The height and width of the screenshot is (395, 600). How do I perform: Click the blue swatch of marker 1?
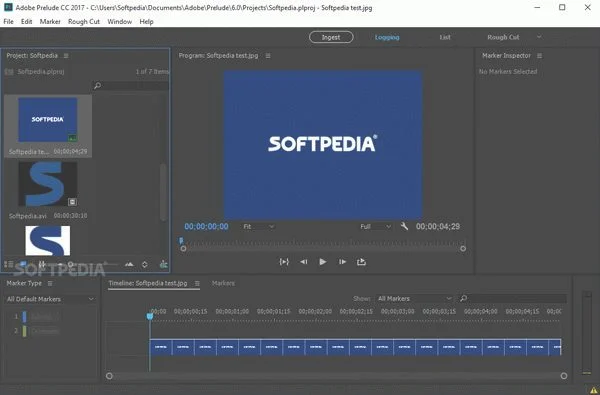24,317
